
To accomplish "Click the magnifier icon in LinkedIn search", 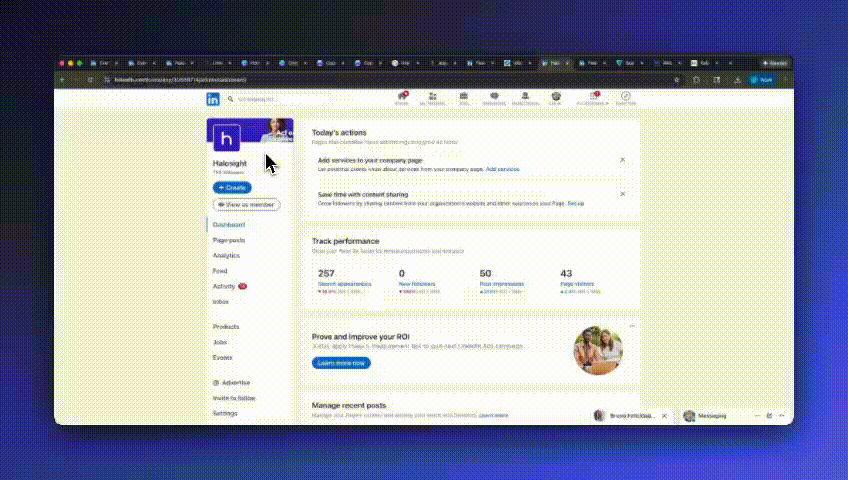I will (230, 99).
